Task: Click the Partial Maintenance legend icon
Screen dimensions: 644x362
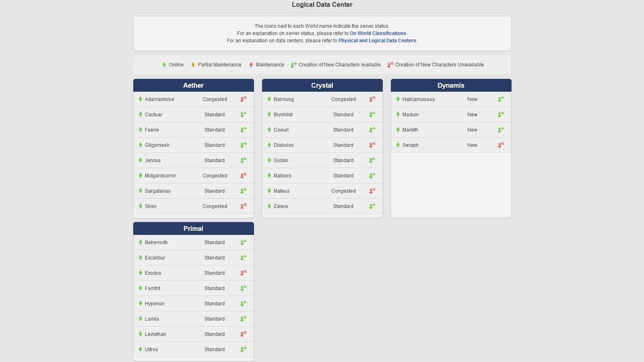Action: (x=193, y=65)
